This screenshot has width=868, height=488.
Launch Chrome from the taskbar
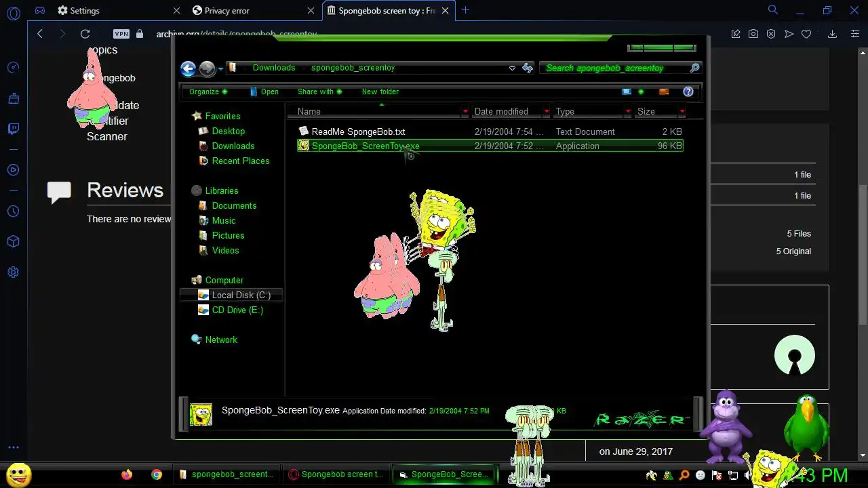point(157,474)
